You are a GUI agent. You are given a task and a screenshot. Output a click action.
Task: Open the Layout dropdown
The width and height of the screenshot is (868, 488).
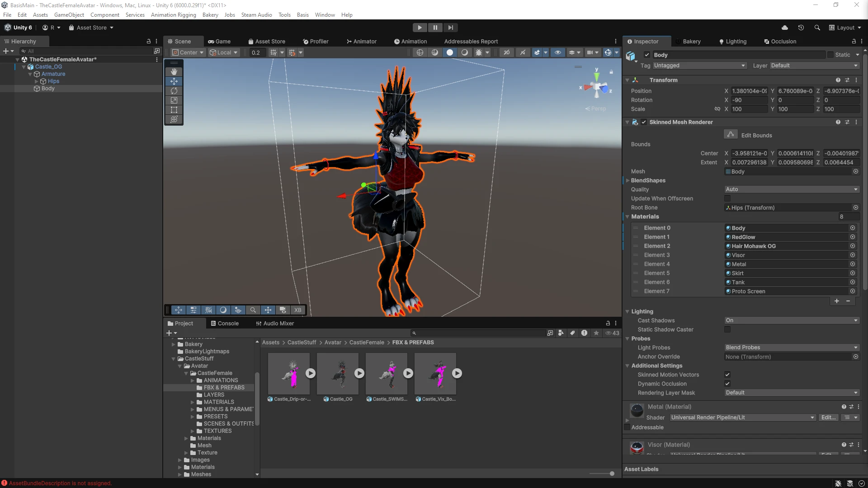[845, 28]
